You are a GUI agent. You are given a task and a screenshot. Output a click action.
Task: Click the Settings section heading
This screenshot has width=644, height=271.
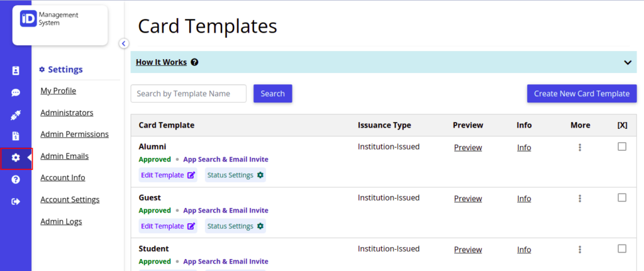pos(61,69)
